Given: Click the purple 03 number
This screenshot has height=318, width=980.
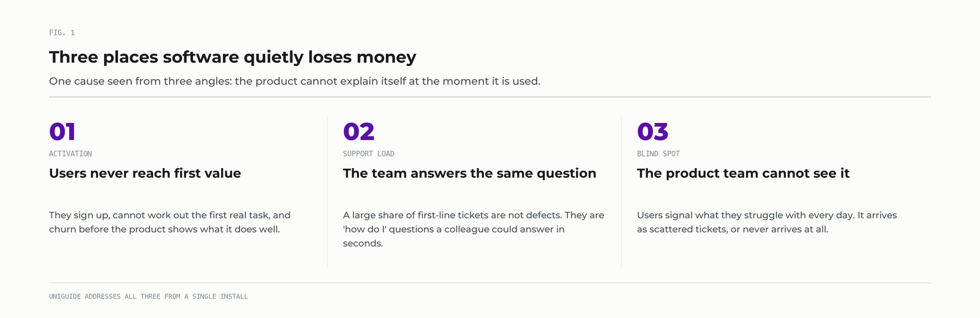Looking at the screenshot, I should point(653,132).
